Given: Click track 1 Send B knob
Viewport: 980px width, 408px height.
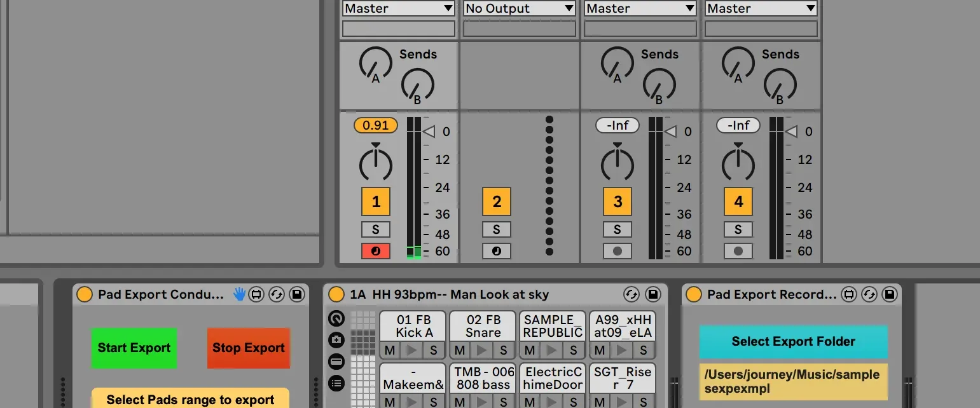Looking at the screenshot, I should tap(418, 85).
